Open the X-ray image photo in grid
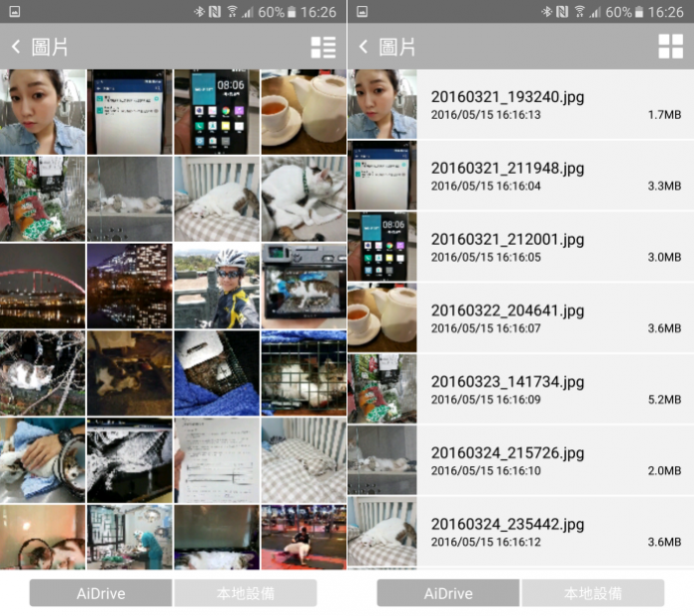694x616 pixels. tap(130, 460)
